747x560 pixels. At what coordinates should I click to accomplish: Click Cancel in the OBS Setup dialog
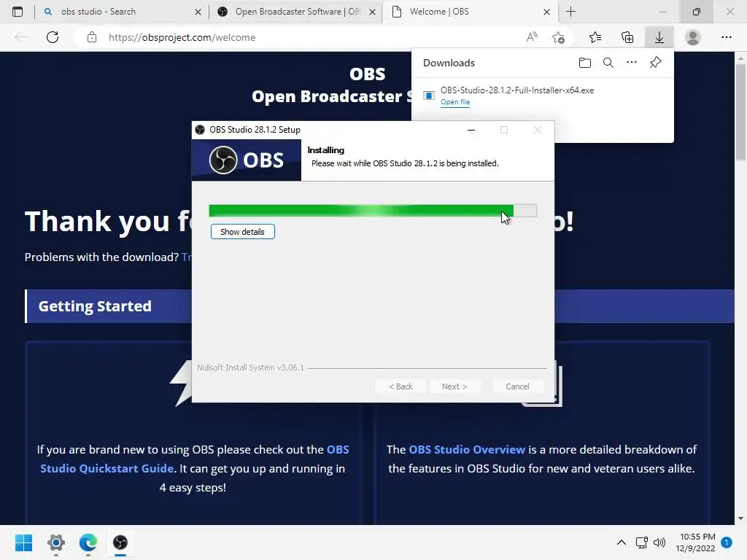(517, 386)
